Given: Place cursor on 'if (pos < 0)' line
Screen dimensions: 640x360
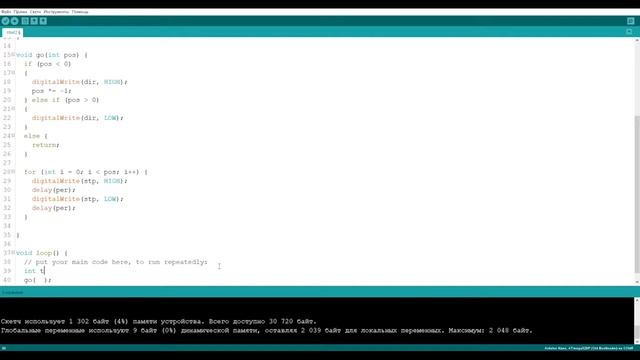Looking at the screenshot, I should [47, 64].
